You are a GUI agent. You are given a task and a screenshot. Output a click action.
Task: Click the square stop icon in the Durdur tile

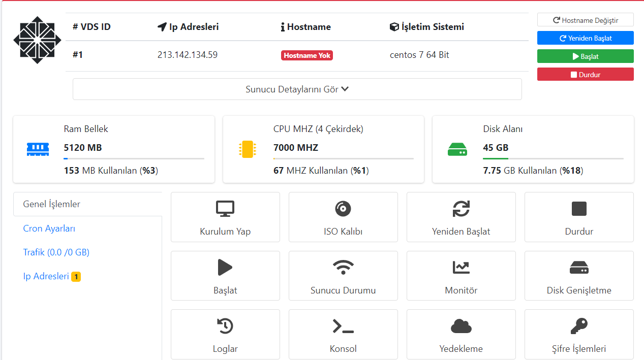pyautogui.click(x=579, y=209)
